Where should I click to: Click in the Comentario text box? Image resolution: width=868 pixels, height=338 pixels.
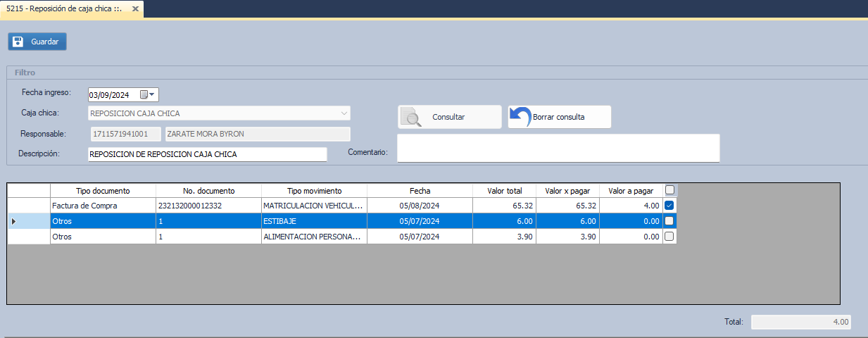[558, 149]
